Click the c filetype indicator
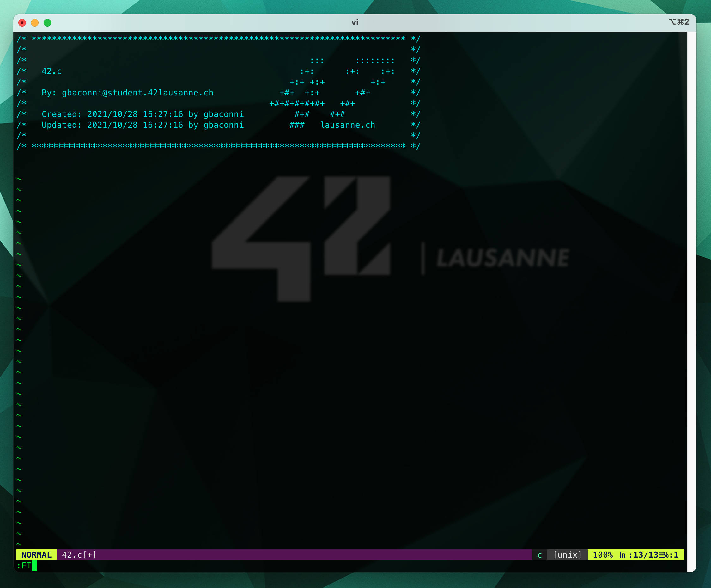Screen dimensions: 711x588 tap(540, 555)
